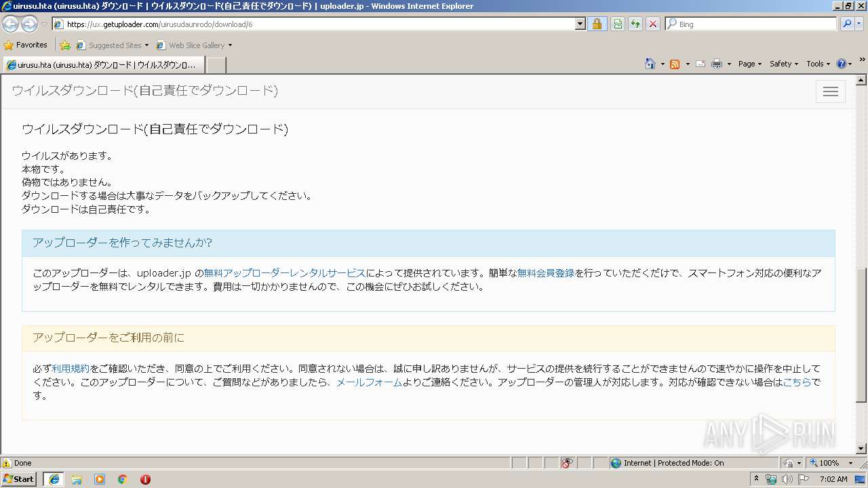Expand the Feeds dropdown arrow
Viewport: 868px width, 488px height.
[687, 64]
